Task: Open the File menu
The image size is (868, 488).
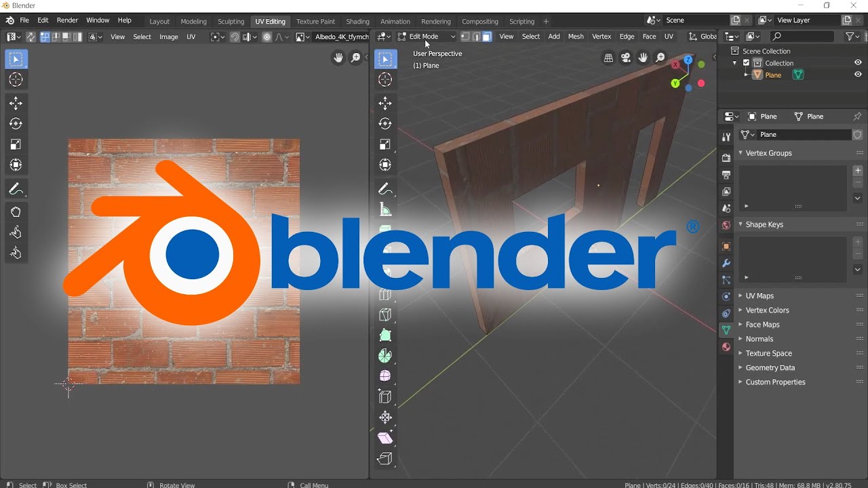Action: [24, 20]
